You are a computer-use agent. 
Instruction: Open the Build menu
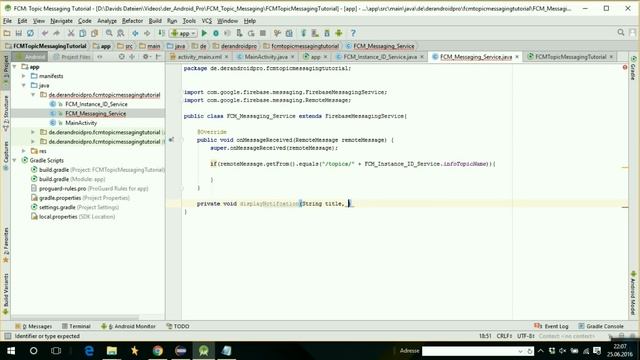[x=155, y=21]
